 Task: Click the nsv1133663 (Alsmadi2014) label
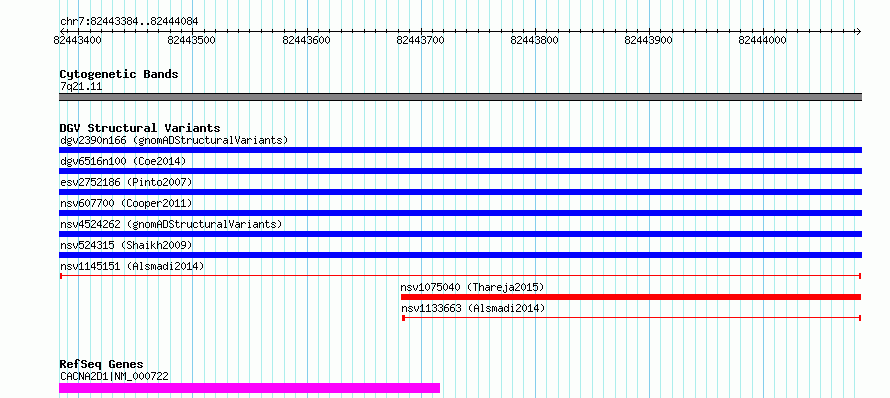473,308
